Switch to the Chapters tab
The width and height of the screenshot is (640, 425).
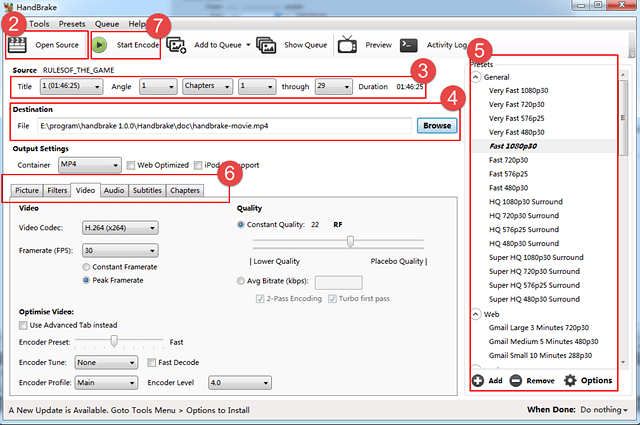coord(185,190)
